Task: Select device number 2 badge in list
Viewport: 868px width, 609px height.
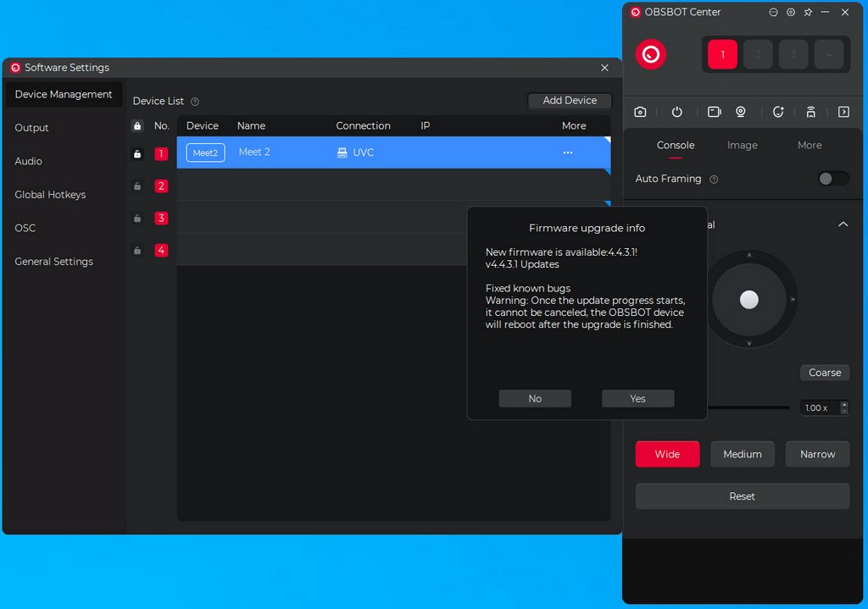Action: (x=161, y=186)
